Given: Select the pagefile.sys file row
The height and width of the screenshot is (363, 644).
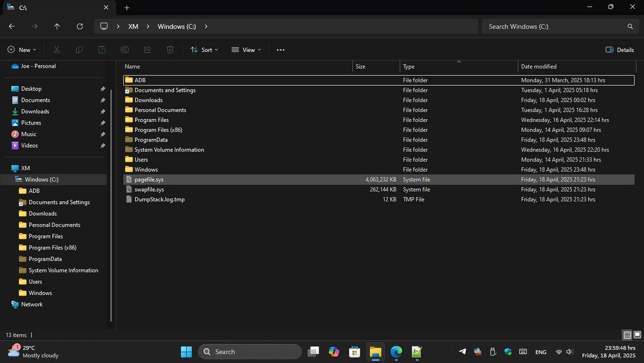Looking at the screenshot, I should (x=379, y=179).
